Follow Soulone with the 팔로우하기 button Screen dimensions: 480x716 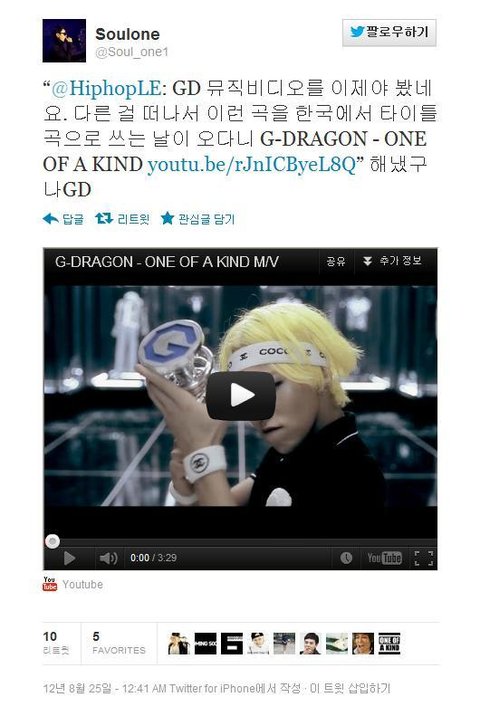(389, 32)
